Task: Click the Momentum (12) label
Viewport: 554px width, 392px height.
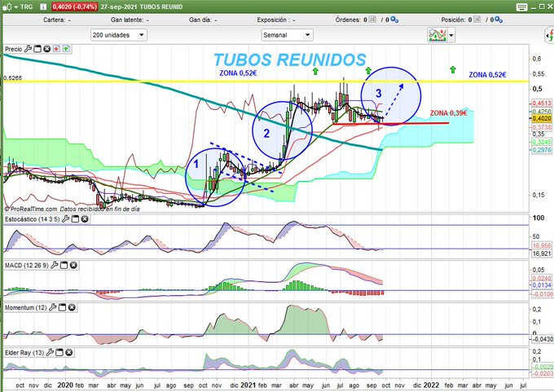Action: click(x=26, y=307)
